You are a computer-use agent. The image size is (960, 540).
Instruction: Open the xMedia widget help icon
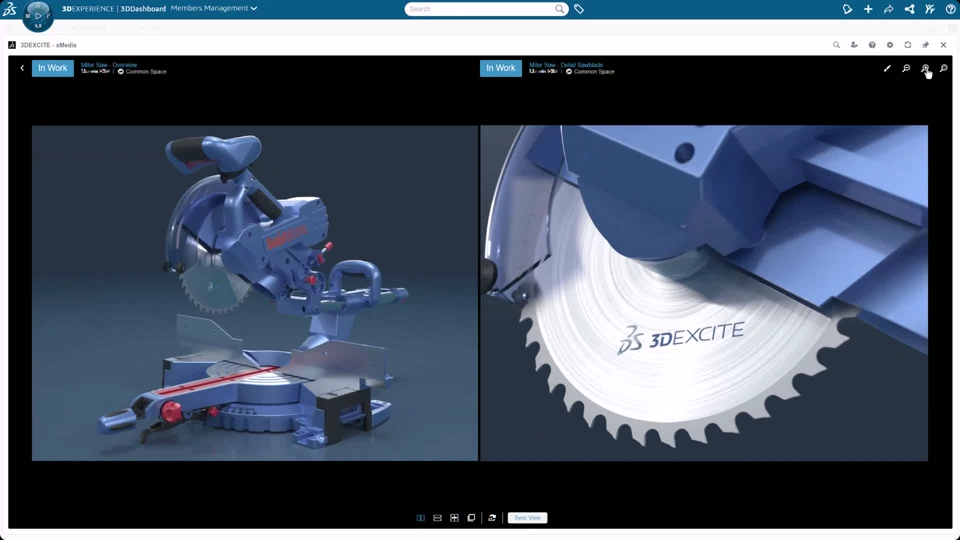(872, 45)
